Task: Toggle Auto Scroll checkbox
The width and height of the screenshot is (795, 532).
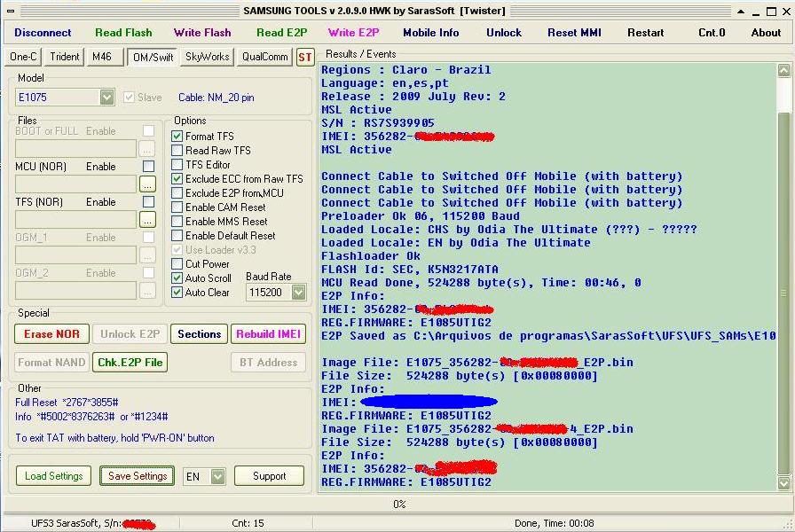Action: coord(177,278)
